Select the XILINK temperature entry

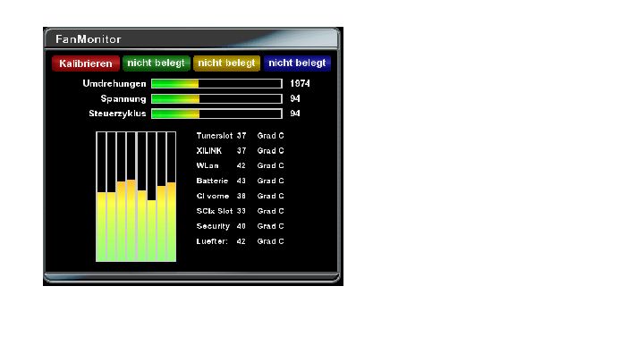tap(240, 151)
